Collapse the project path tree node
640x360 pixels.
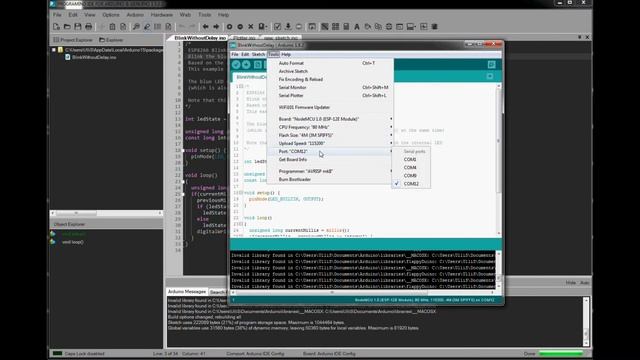point(53,50)
